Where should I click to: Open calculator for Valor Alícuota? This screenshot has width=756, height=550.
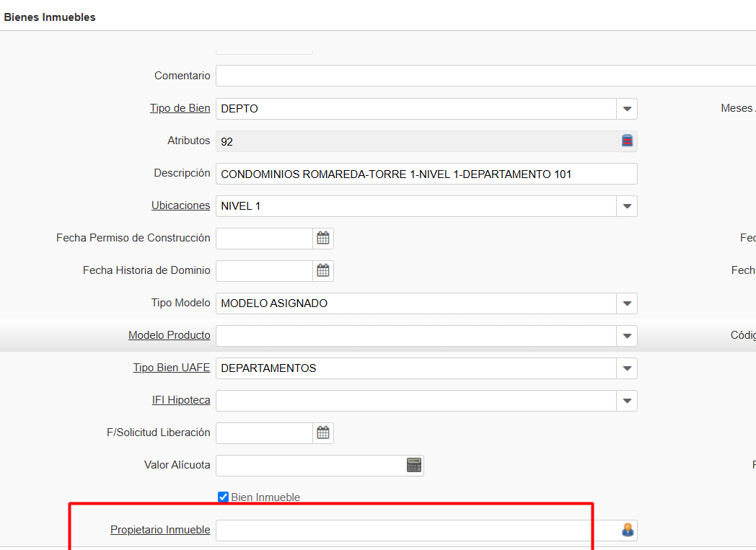coord(413,465)
